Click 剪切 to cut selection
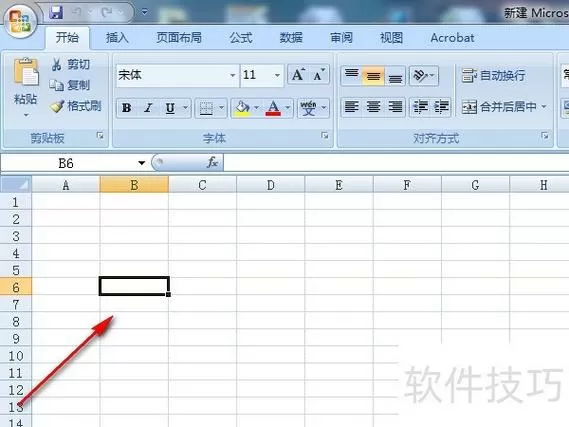 [x=70, y=65]
